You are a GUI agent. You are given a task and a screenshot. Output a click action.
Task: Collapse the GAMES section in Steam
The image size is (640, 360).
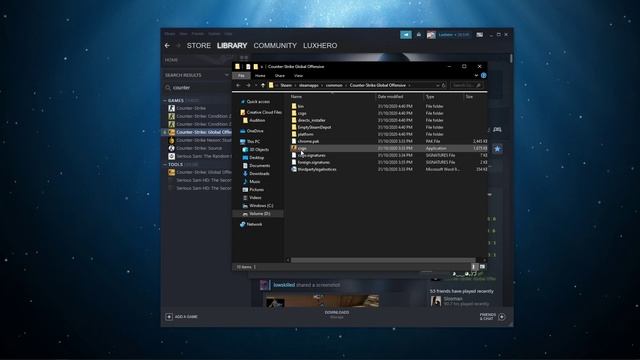(165, 100)
